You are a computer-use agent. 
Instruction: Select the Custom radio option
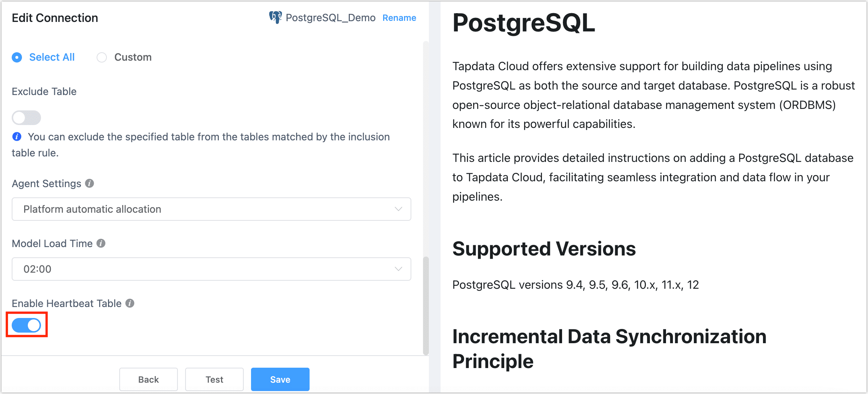pyautogui.click(x=102, y=57)
